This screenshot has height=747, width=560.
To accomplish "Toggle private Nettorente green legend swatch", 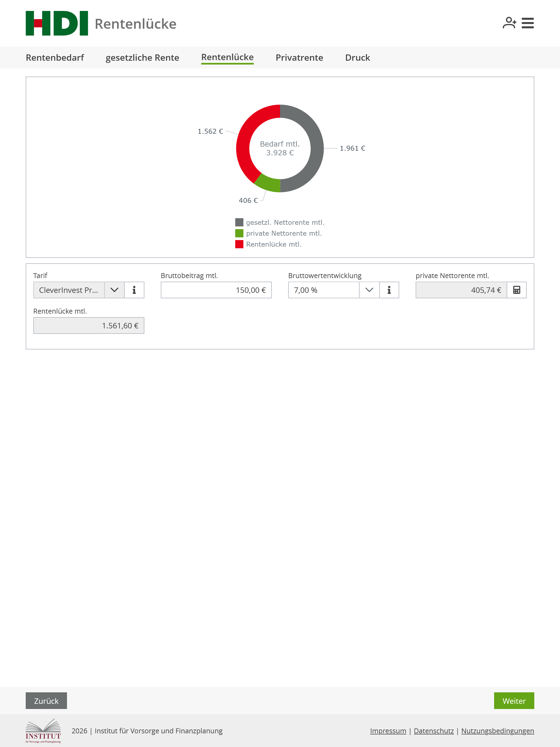I will 239,233.
